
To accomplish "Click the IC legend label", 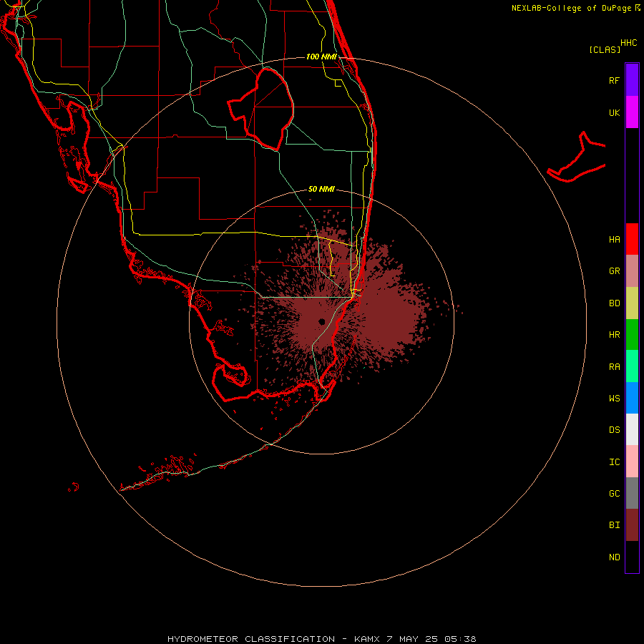I will (x=614, y=462).
